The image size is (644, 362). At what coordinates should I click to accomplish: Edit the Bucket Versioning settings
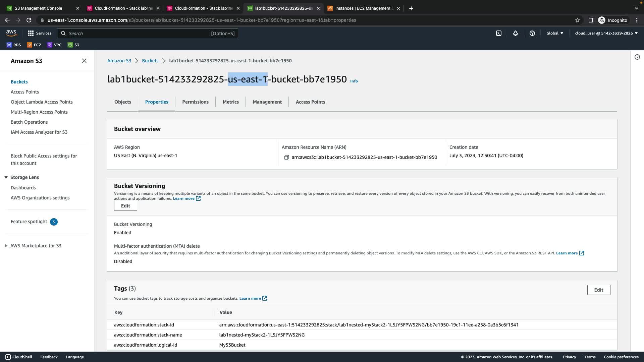125,206
